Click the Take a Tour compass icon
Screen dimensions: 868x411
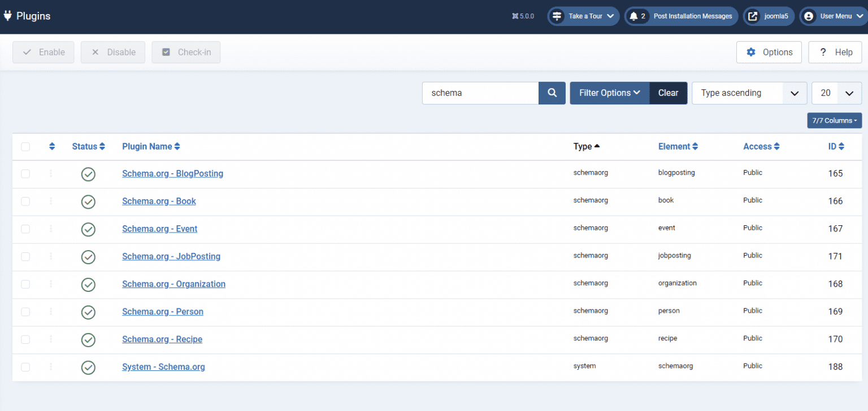click(558, 16)
